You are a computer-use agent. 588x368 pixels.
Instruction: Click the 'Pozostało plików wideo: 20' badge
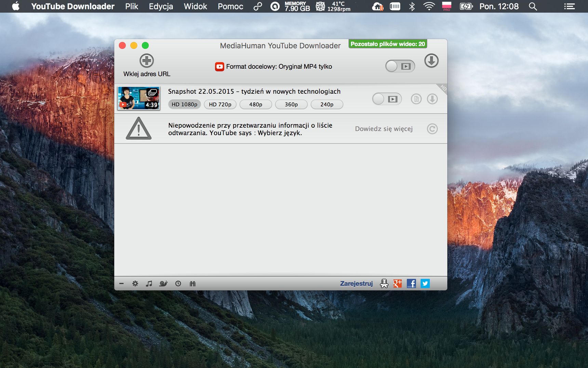[x=388, y=44]
